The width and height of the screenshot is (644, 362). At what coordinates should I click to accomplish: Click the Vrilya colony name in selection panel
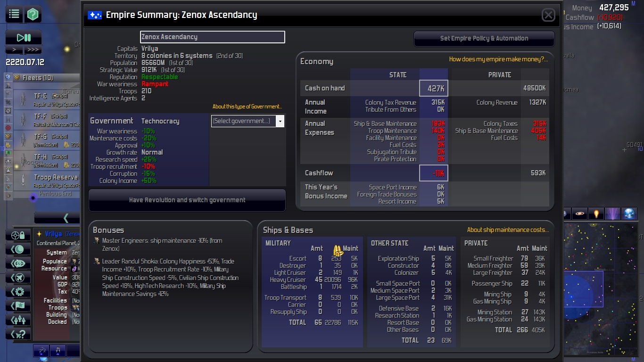54,234
